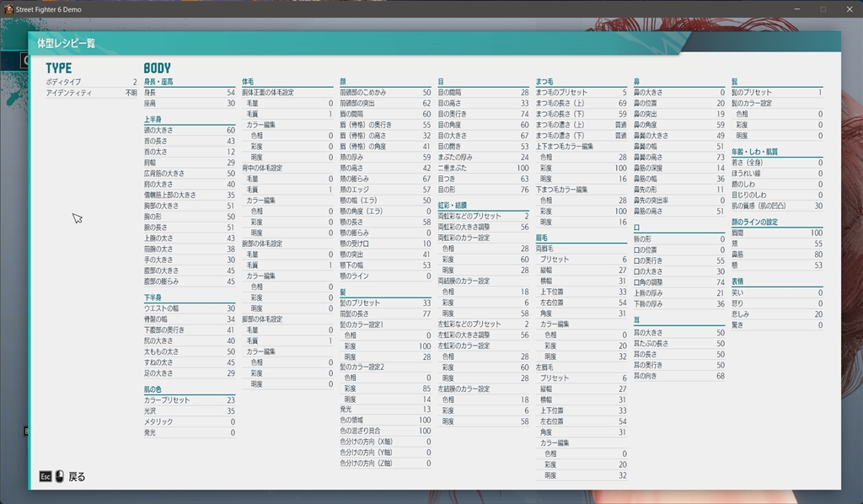Select the 顎のライン row
The image size is (863, 504).
[385, 276]
